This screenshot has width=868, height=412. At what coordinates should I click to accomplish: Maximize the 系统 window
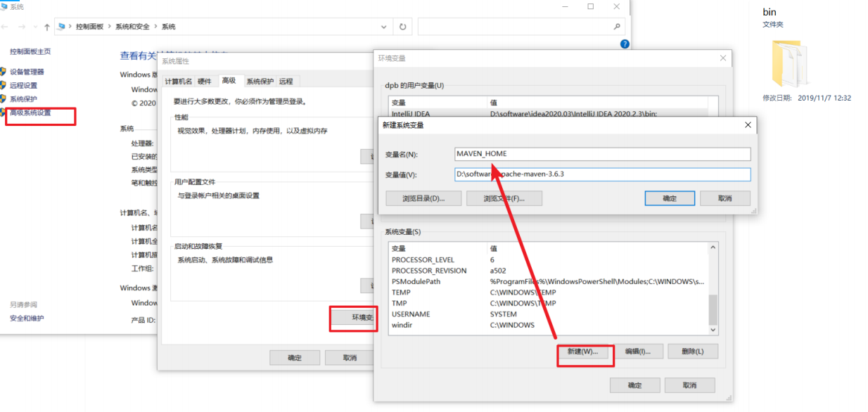click(x=590, y=6)
